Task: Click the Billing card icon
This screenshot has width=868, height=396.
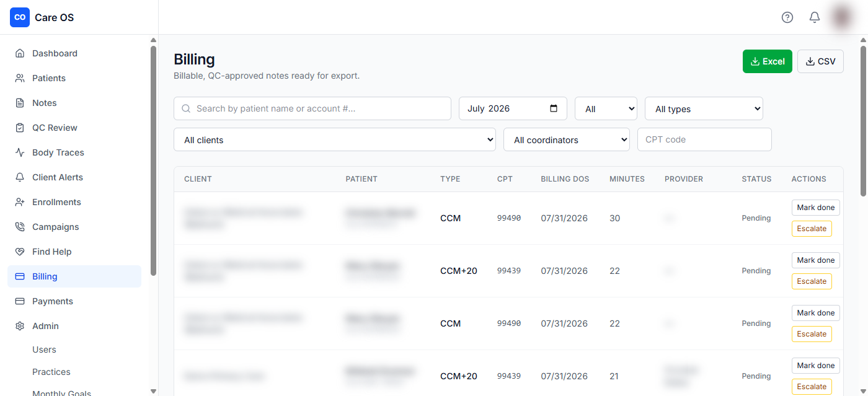Action: point(20,276)
